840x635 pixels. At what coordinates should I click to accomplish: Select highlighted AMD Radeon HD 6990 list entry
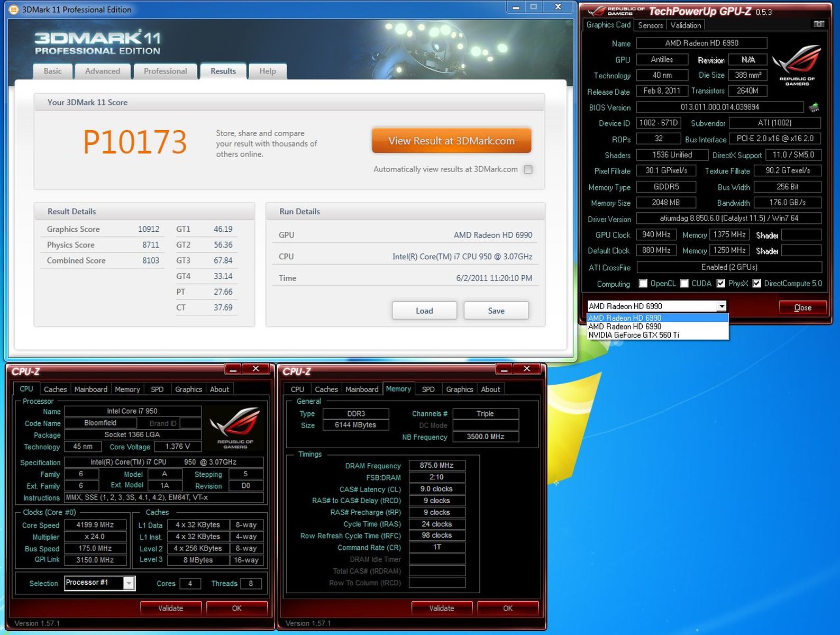click(x=658, y=318)
